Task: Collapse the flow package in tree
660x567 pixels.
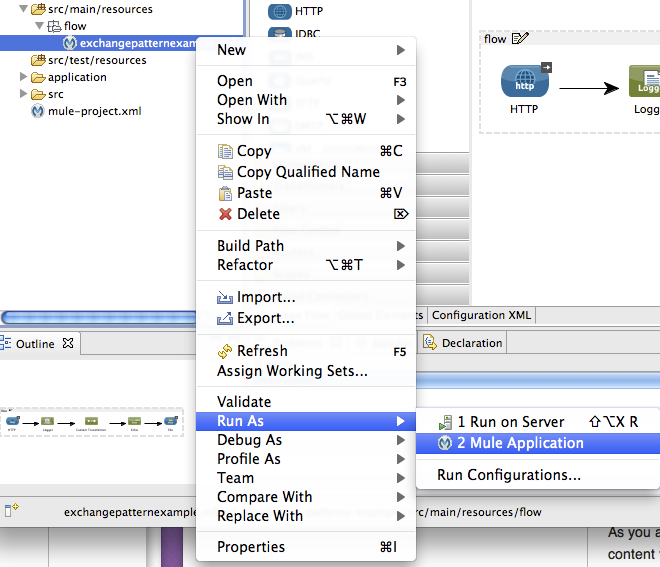Action: (x=40, y=26)
